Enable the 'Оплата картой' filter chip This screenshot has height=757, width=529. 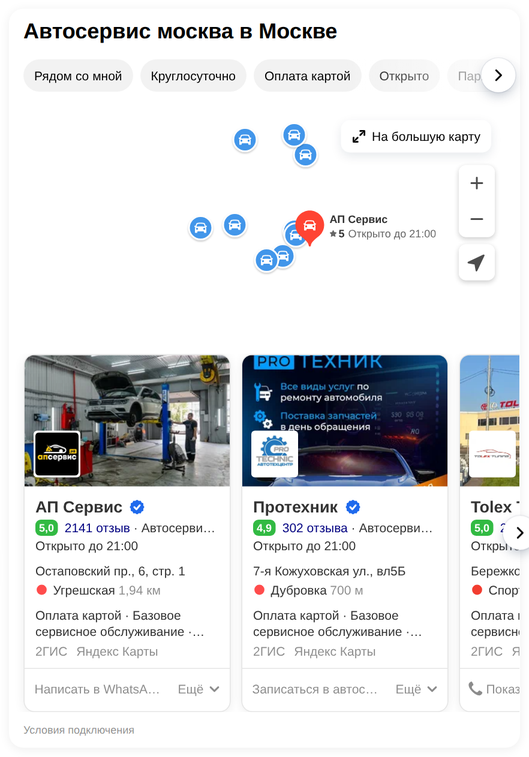307,76
